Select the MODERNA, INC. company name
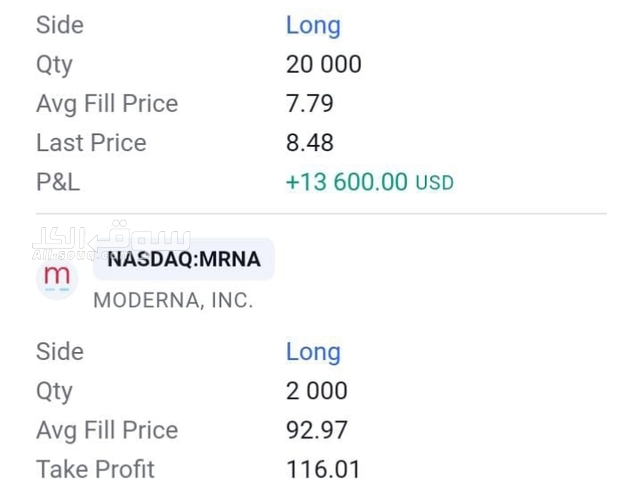 click(173, 300)
